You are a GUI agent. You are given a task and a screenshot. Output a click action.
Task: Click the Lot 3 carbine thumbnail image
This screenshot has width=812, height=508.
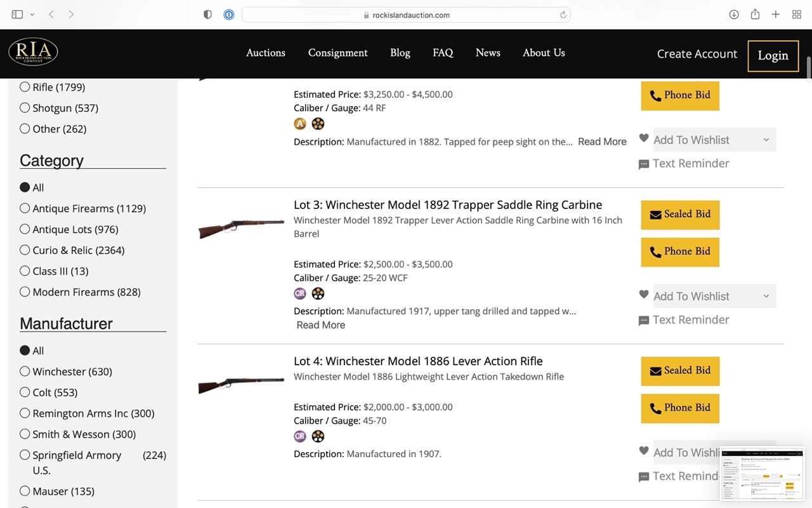pyautogui.click(x=241, y=229)
